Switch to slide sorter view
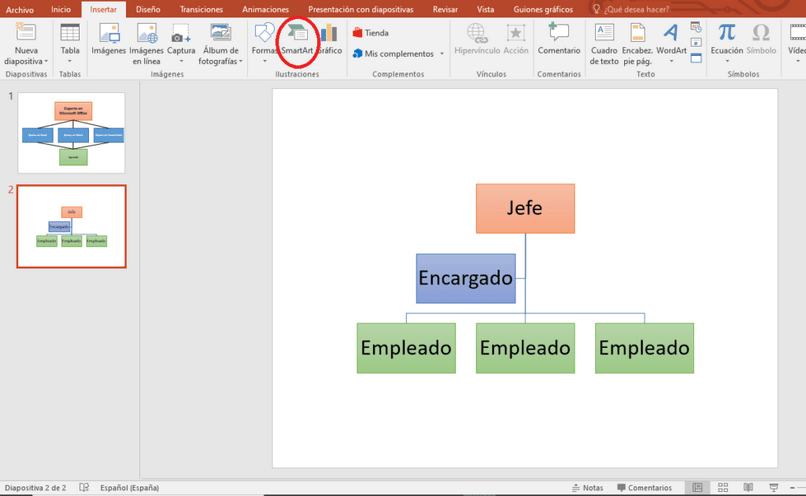This screenshot has height=496, width=806. point(723,487)
